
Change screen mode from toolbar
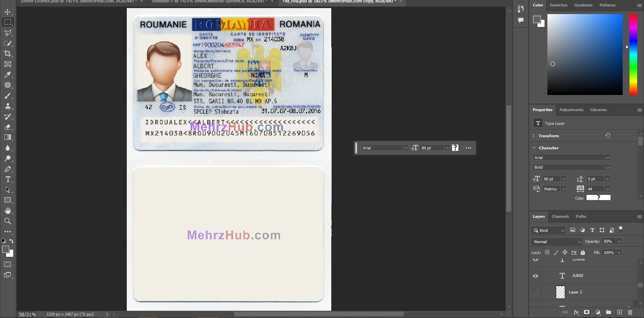pyautogui.click(x=8, y=275)
